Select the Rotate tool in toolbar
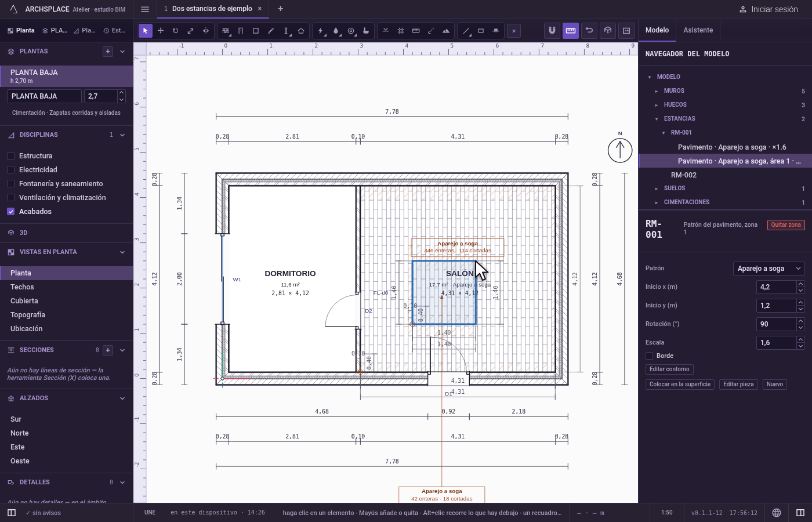The image size is (812, 522). 176,31
